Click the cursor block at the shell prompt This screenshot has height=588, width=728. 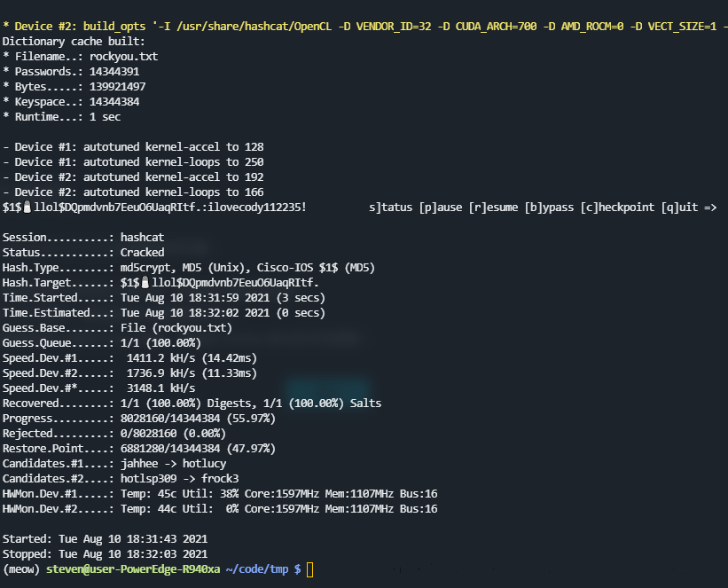[309, 569]
